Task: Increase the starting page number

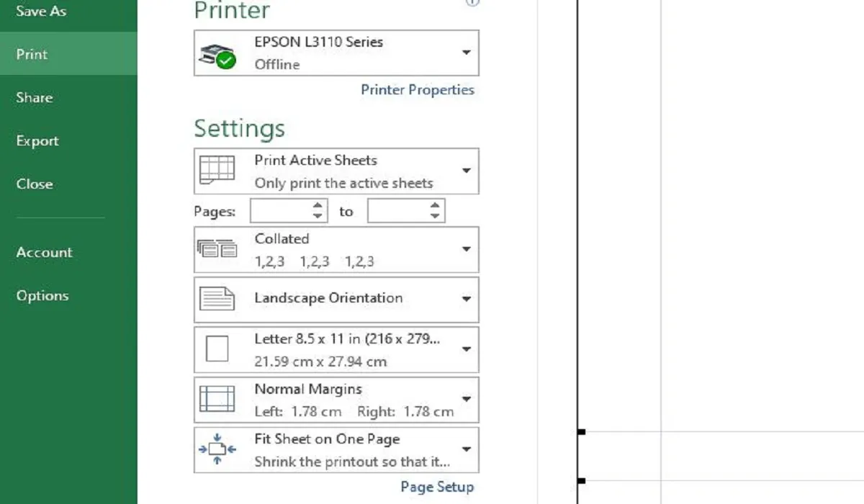Action: (x=318, y=206)
